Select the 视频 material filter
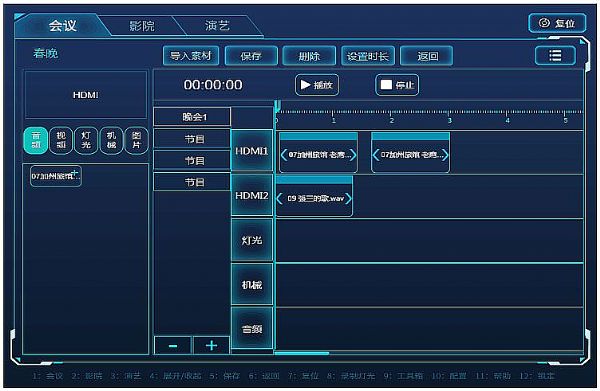Image resolution: width=600 pixels, height=391 pixels. click(x=61, y=140)
